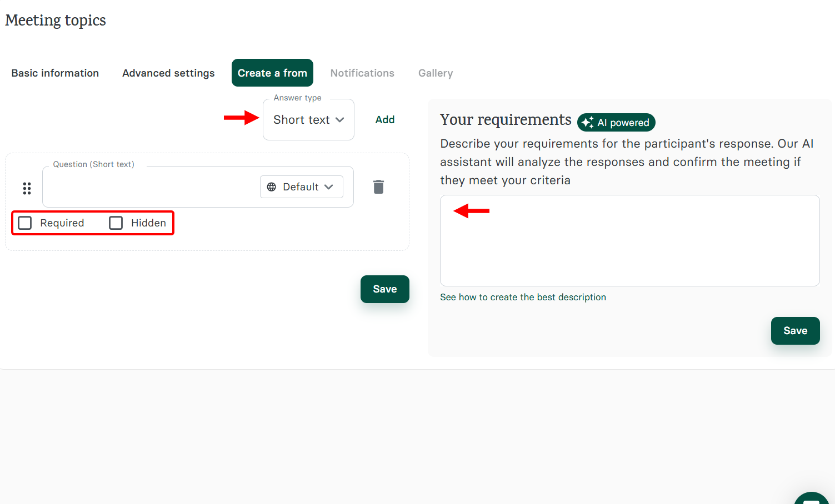Open the Default language dropdown
Screen dimensions: 835x504
click(x=301, y=187)
